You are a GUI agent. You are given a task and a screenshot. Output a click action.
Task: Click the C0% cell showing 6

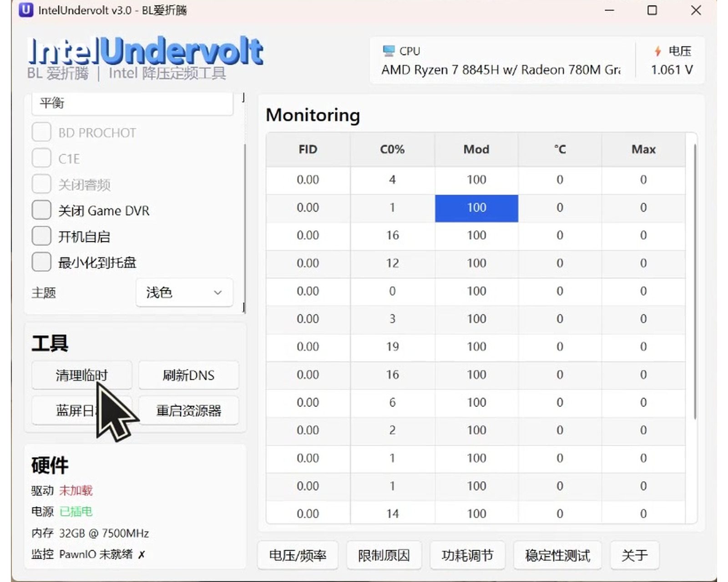coord(392,402)
